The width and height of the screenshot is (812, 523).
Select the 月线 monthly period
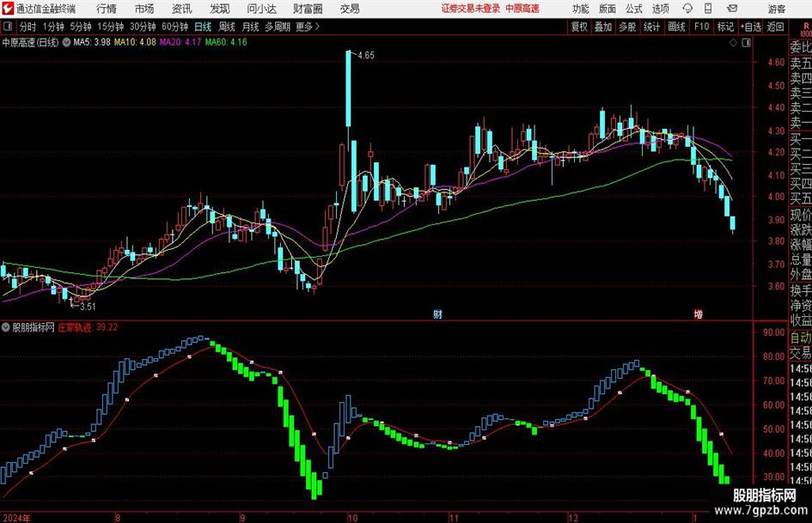[251, 27]
